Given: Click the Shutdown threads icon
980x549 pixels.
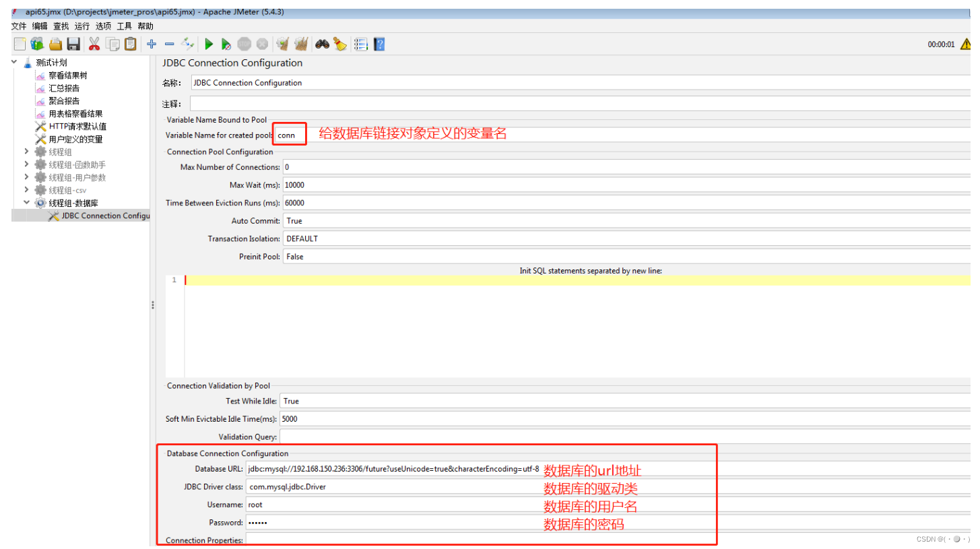Looking at the screenshot, I should pos(262,44).
